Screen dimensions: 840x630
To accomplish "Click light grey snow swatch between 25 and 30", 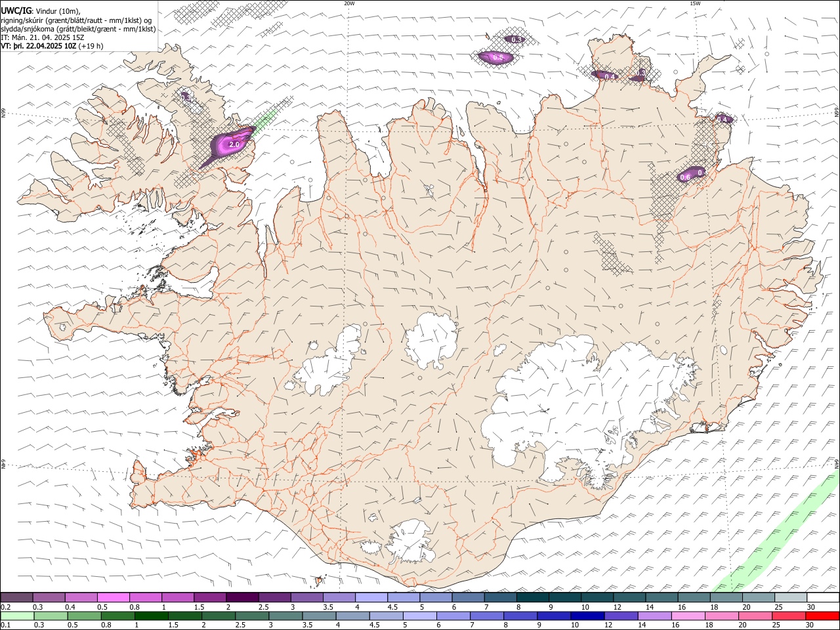I will tap(790, 597).
